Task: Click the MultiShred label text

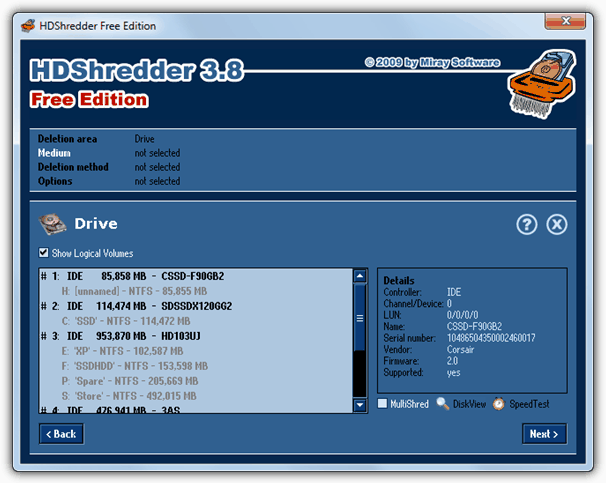Action: pyautogui.click(x=409, y=404)
